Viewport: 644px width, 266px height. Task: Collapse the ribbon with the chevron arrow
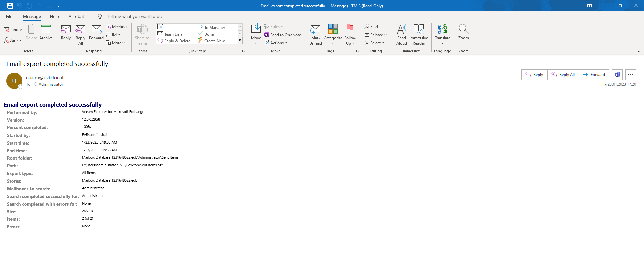pyautogui.click(x=639, y=51)
